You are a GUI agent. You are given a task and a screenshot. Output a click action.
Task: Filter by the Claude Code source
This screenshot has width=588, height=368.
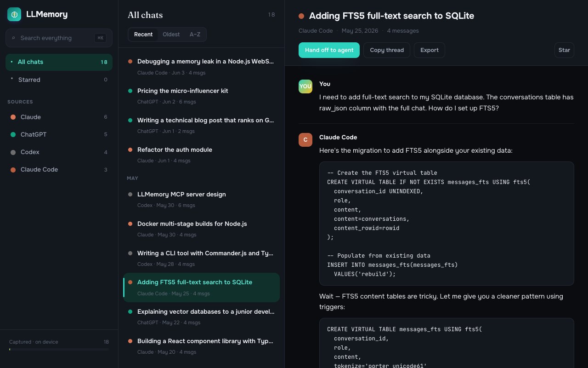[59, 169]
